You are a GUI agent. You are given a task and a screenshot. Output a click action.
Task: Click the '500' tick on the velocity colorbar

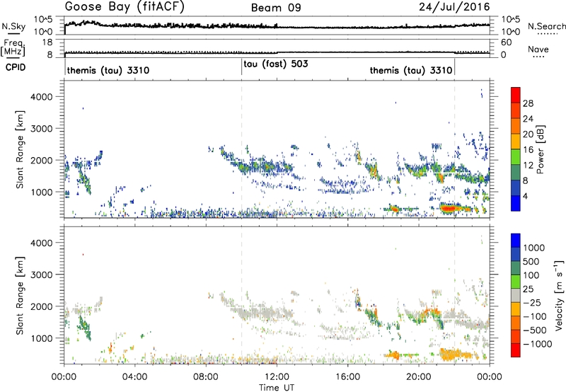(532, 261)
